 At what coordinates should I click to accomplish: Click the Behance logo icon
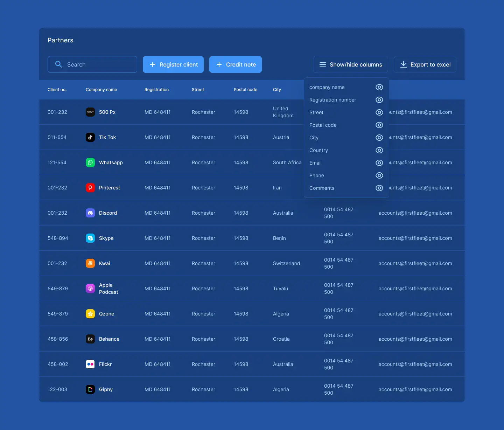click(x=90, y=339)
